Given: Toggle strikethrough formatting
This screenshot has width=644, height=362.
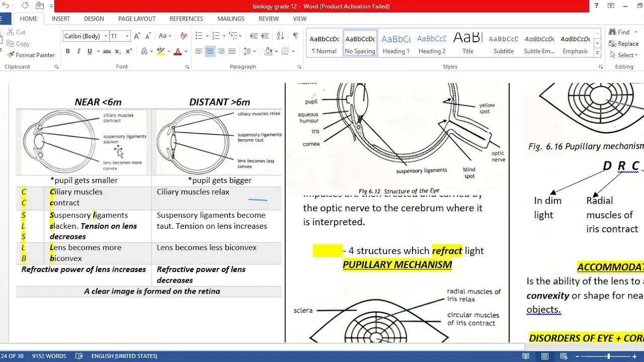Looking at the screenshot, I should pos(107,51).
